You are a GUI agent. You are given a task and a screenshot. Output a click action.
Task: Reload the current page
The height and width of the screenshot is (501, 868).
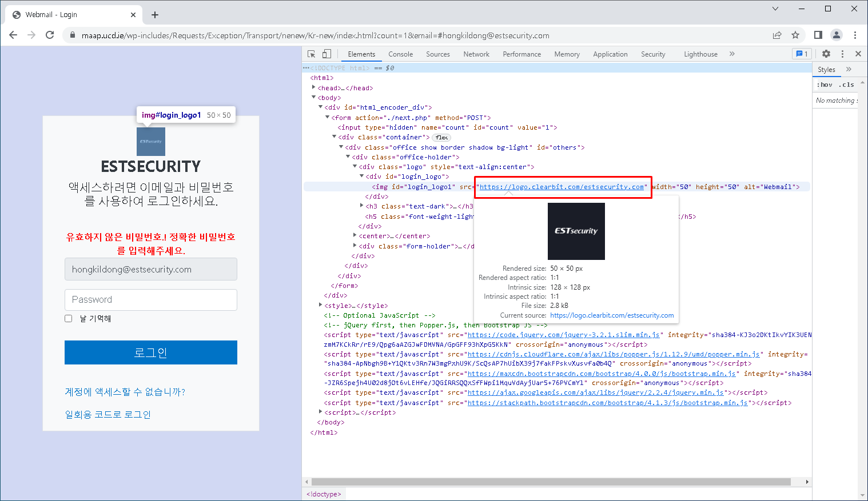[x=50, y=35]
